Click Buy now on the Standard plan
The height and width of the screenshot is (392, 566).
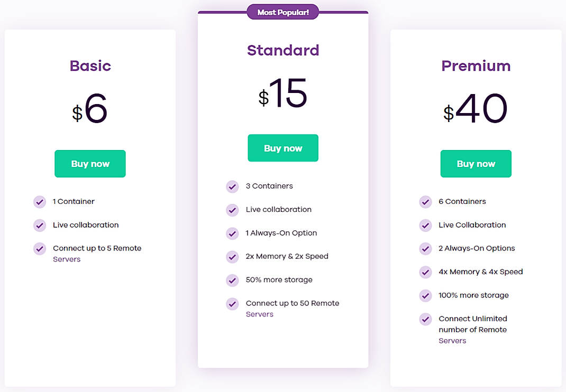click(x=283, y=148)
